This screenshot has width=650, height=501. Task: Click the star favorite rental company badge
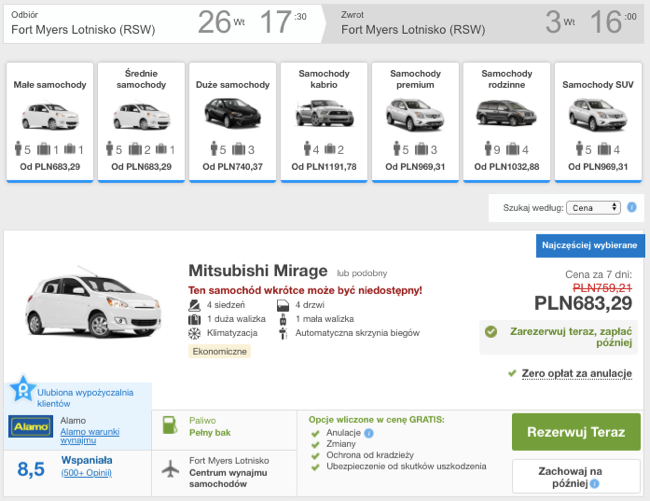tap(22, 389)
